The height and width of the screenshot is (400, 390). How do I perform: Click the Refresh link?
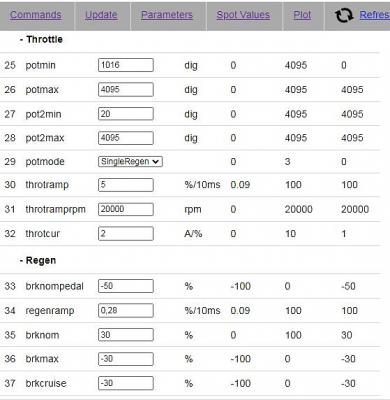pyautogui.click(x=375, y=15)
